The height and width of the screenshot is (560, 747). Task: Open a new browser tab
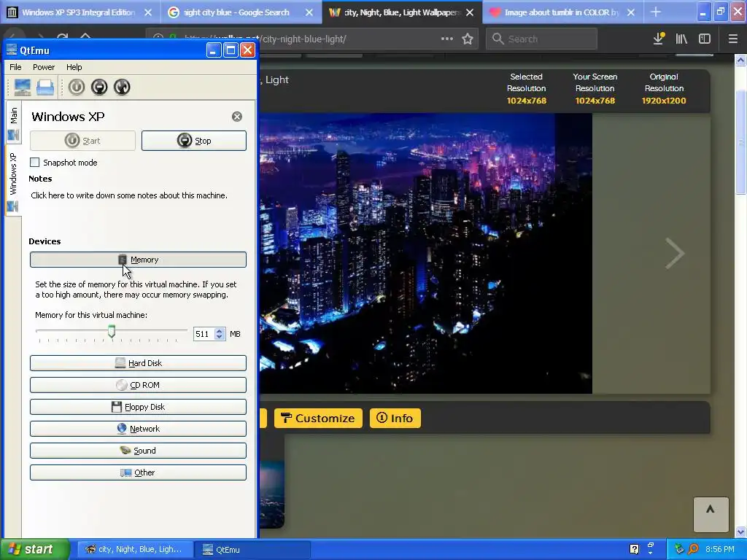[656, 12]
